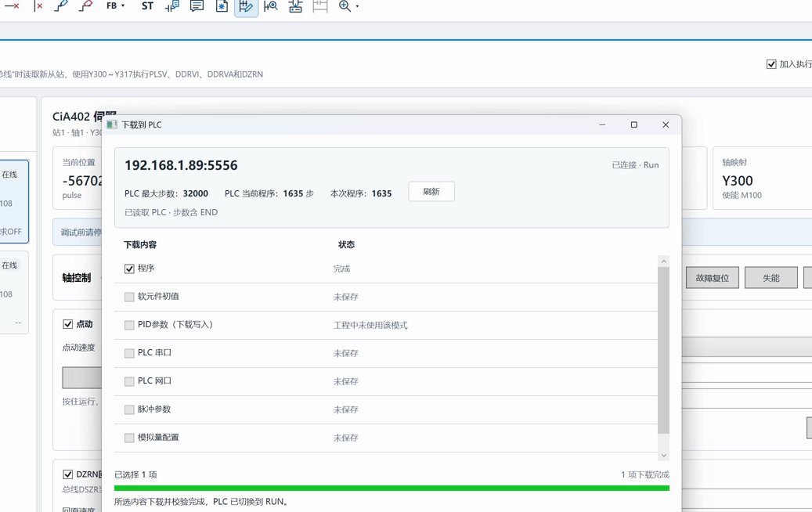Click the download list scrollbar thumb

pyautogui.click(x=663, y=351)
